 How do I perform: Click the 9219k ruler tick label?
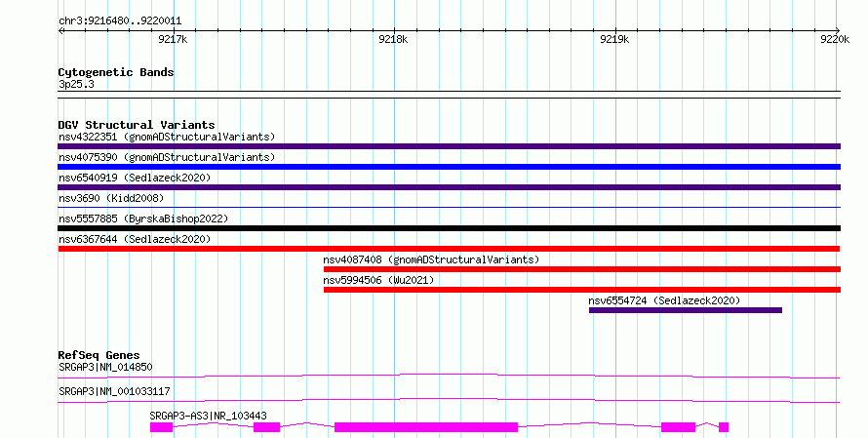coord(614,39)
